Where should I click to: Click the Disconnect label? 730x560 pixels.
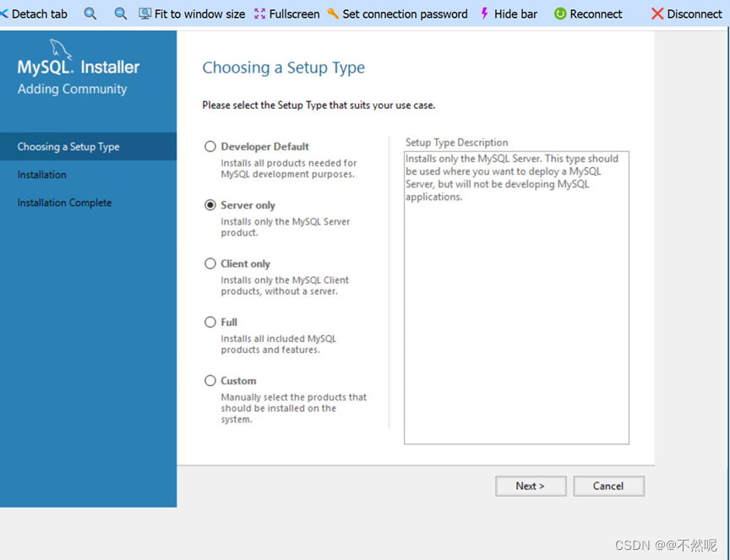pyautogui.click(x=695, y=14)
